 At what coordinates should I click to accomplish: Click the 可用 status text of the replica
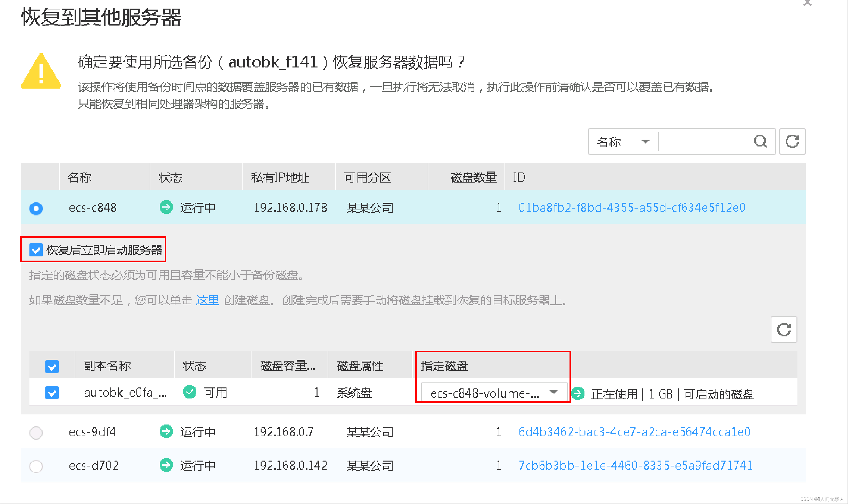pyautogui.click(x=215, y=393)
